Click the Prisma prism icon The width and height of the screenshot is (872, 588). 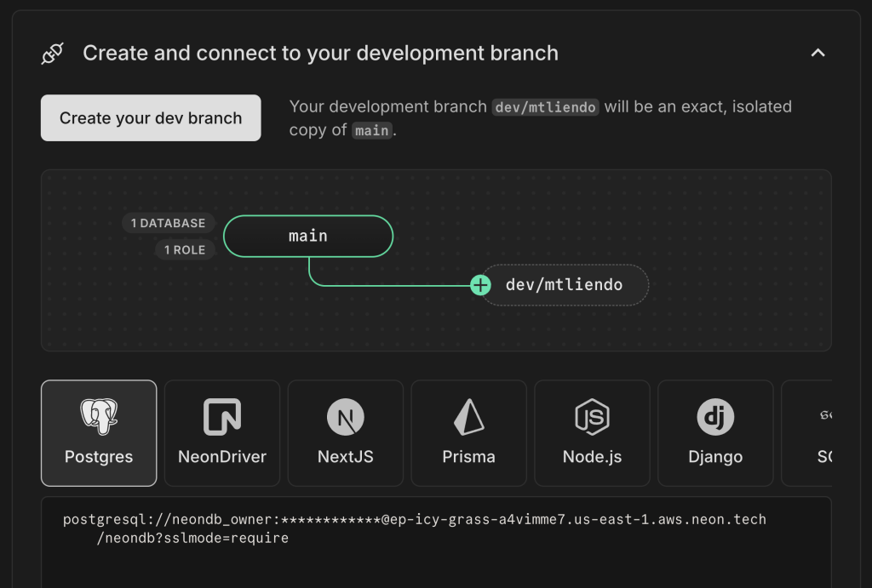coord(468,417)
